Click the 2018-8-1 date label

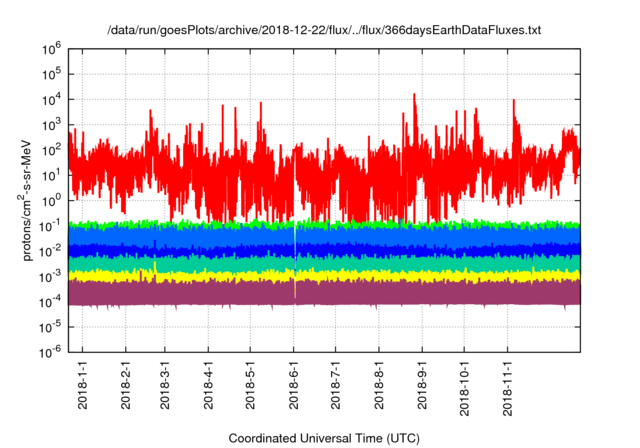pyautogui.click(x=379, y=385)
